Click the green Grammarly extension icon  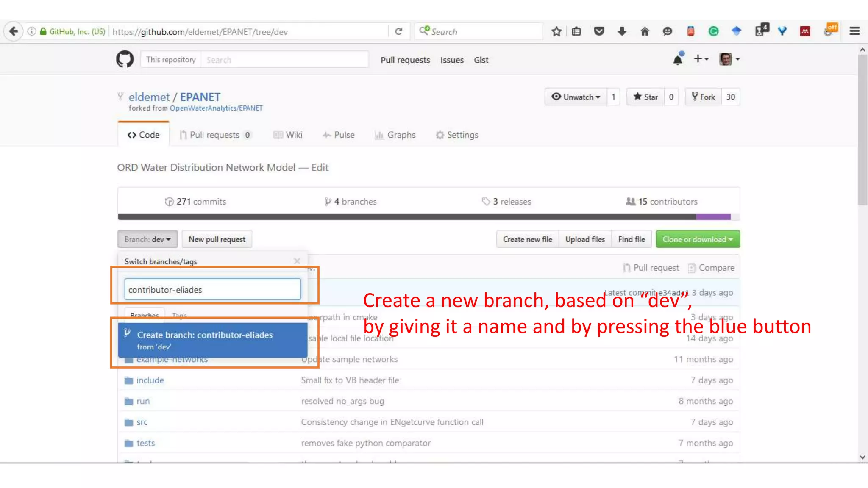click(713, 31)
